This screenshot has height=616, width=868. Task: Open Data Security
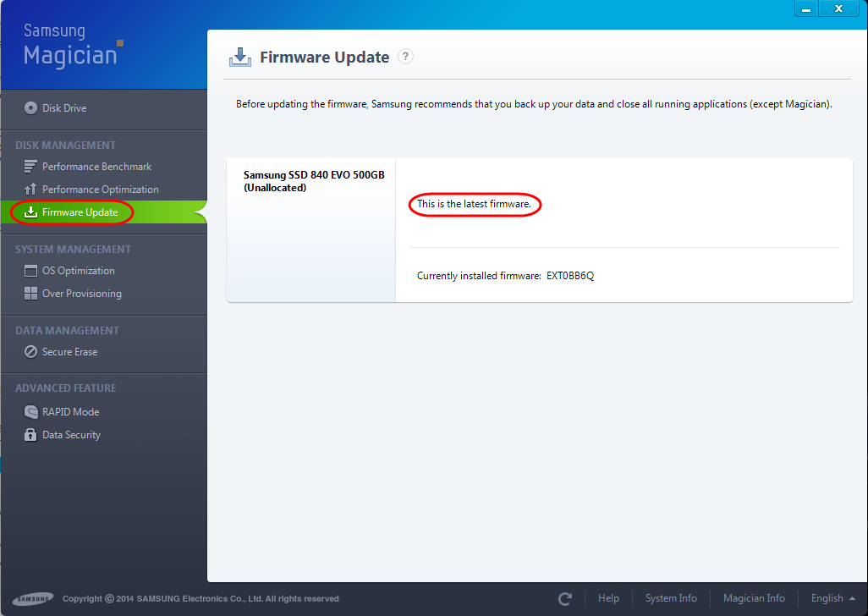click(x=71, y=435)
